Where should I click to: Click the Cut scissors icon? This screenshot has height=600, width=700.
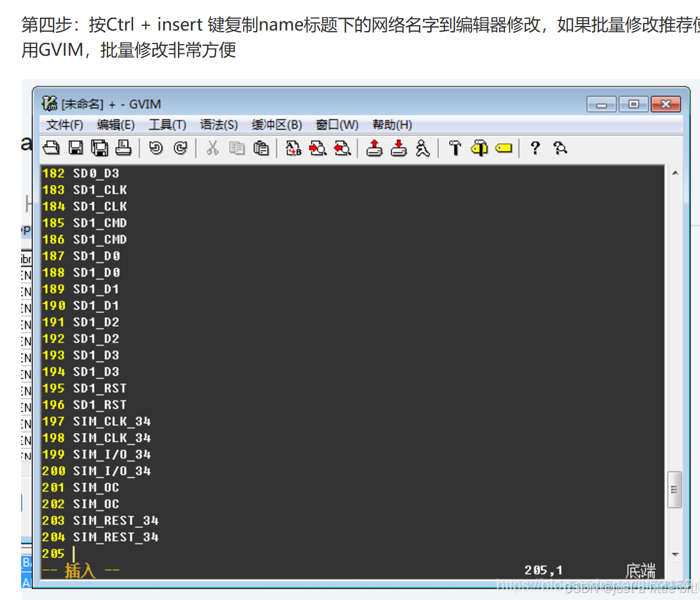click(213, 148)
